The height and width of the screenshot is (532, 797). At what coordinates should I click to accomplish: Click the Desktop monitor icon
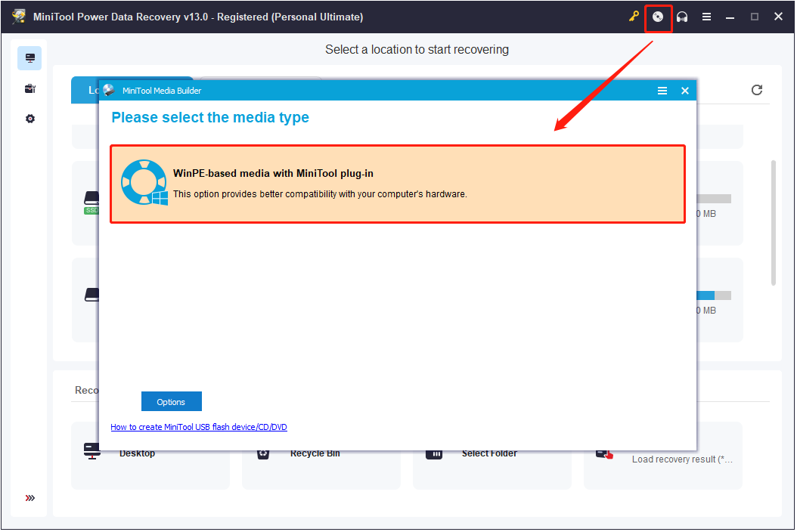click(x=92, y=450)
